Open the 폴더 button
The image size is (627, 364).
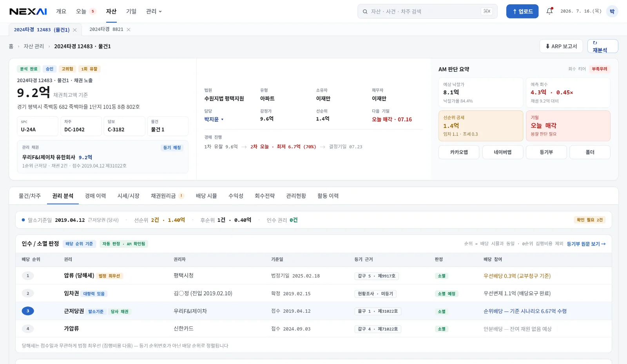tap(590, 152)
